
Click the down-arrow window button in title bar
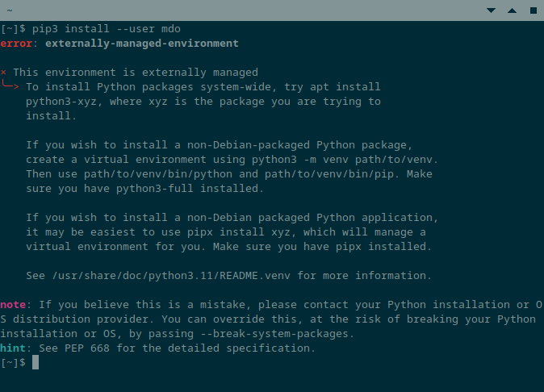[491, 10]
